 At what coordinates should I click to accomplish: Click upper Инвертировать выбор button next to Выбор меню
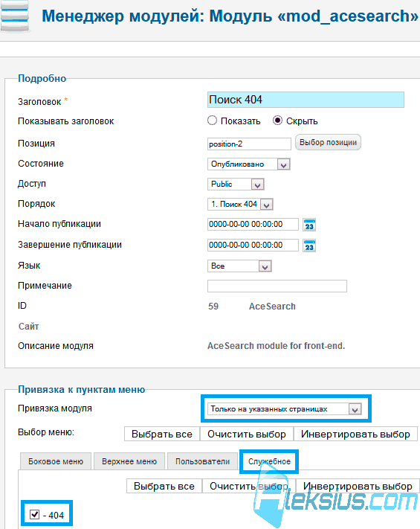pyautogui.click(x=355, y=434)
